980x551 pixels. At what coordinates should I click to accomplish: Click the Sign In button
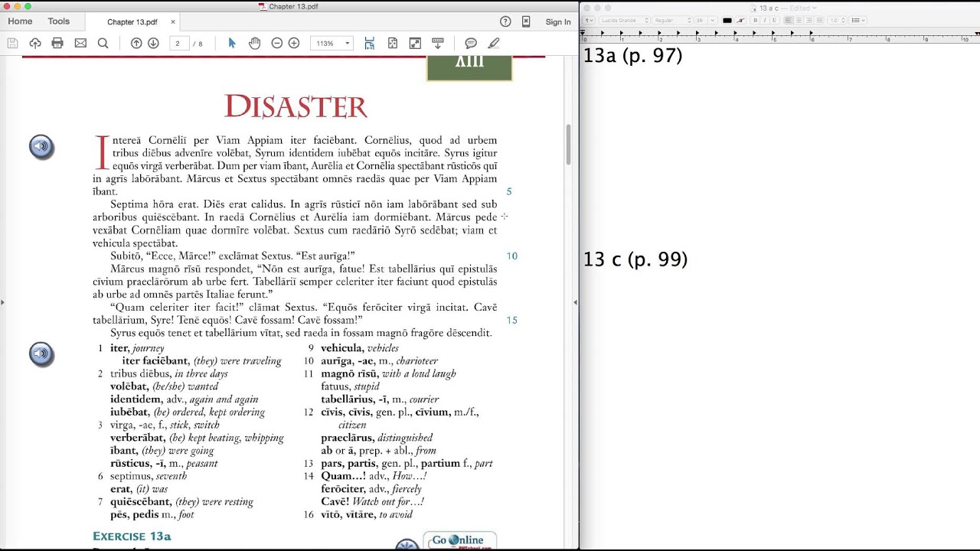558,22
